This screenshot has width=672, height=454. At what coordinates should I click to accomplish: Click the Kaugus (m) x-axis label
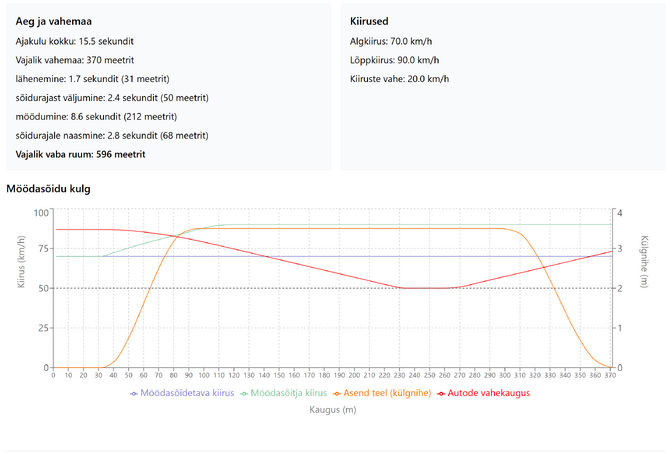[333, 410]
